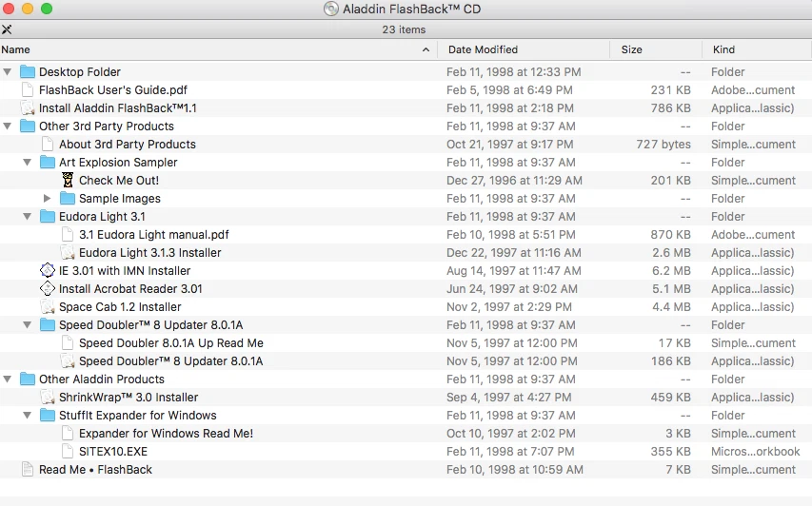Toggle sort direction arrow in Name column
Image resolution: width=812 pixels, height=506 pixels.
tap(426, 49)
